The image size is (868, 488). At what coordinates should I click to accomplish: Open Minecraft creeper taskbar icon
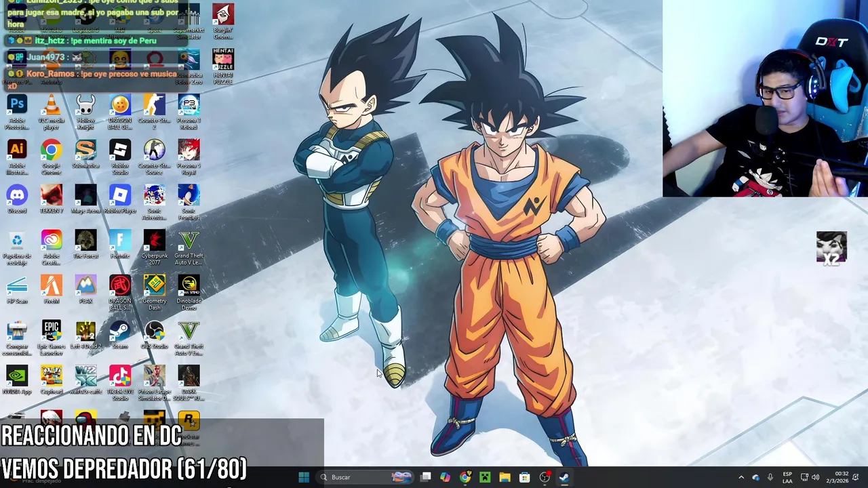pos(485,477)
